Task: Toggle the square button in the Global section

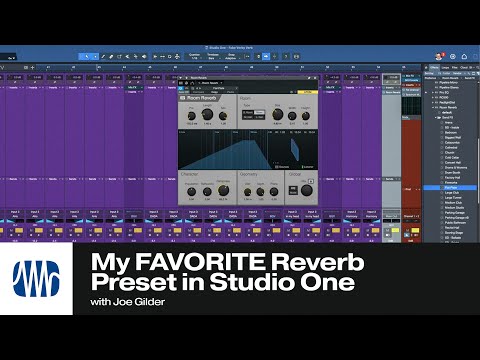Action: pos(311,181)
